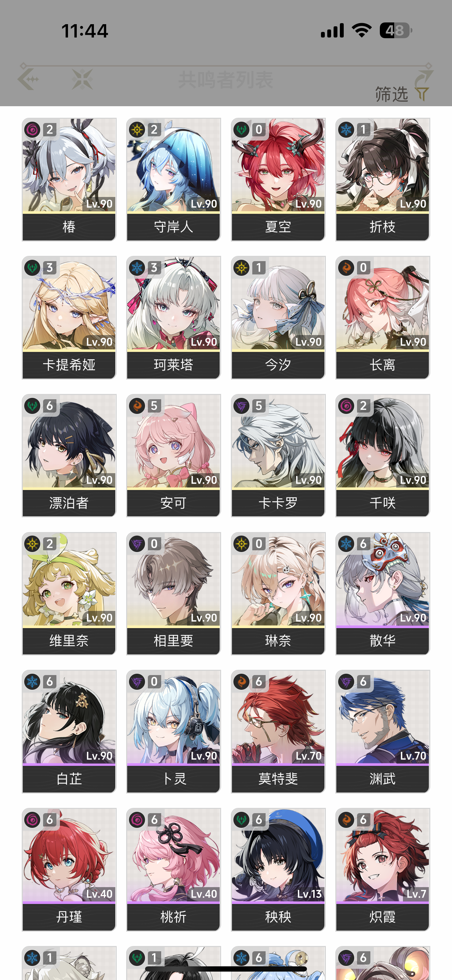
Task: Tap the crossed-star emblem beside back arrow
Action: click(83, 79)
